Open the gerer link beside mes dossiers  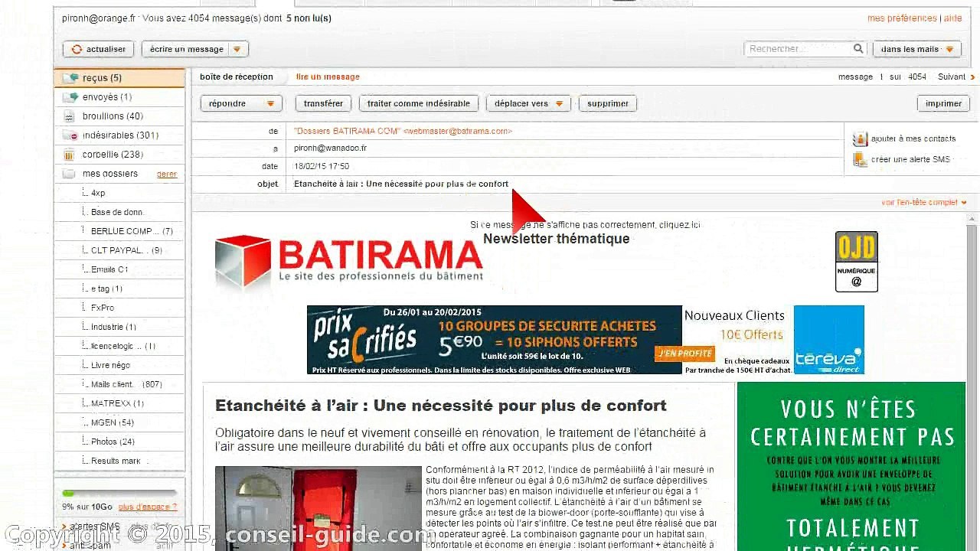[167, 174]
